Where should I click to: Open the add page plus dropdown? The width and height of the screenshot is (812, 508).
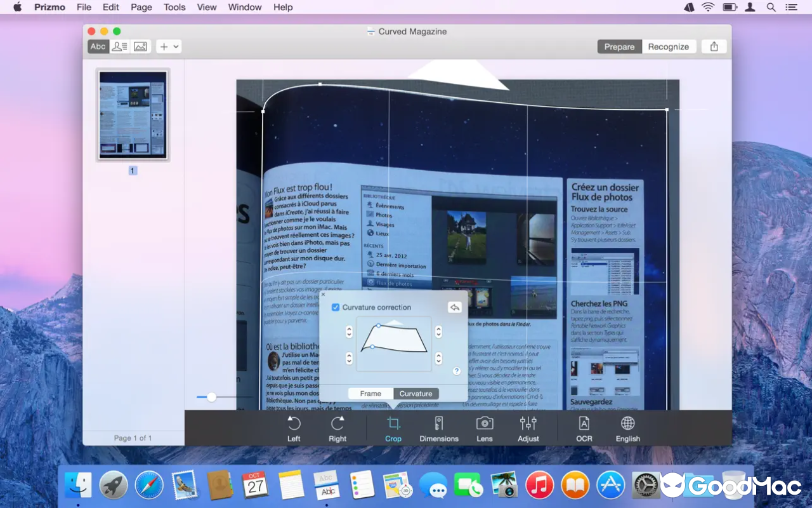[x=169, y=46]
